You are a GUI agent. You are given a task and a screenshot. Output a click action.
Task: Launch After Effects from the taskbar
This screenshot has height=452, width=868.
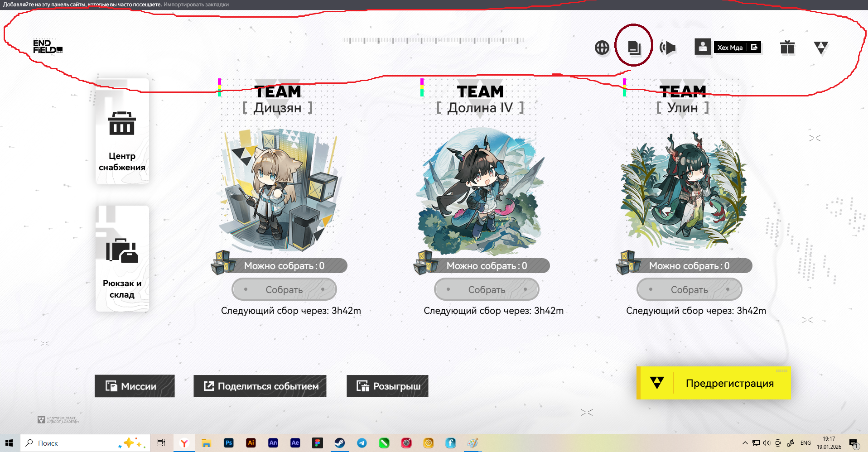coord(295,443)
